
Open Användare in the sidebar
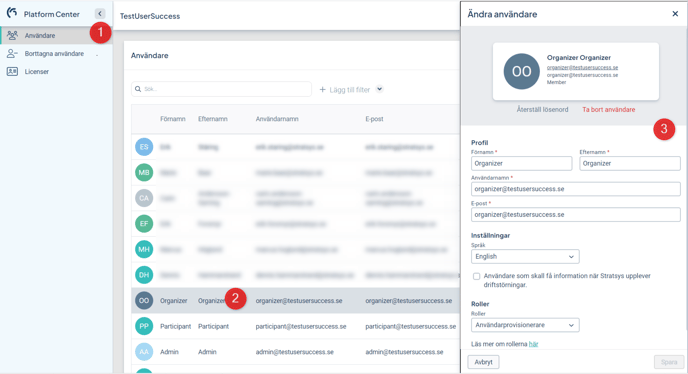(x=56, y=36)
